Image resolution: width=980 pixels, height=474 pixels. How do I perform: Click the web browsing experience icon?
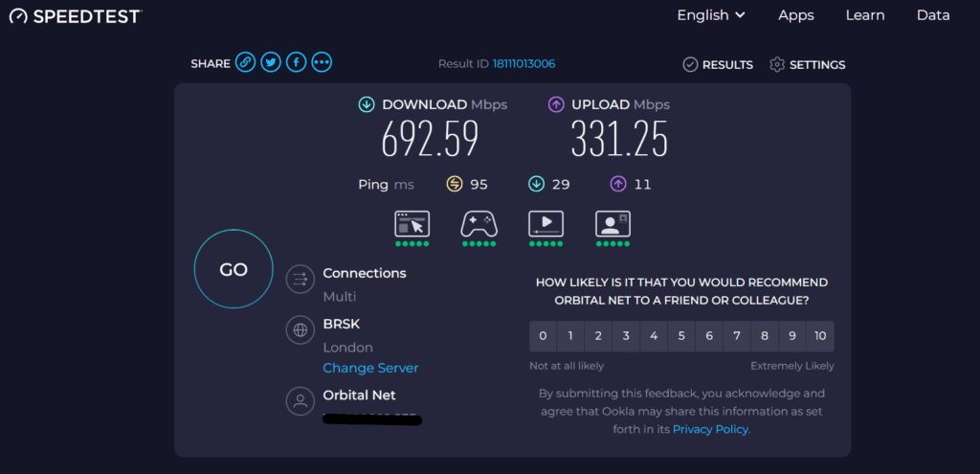[412, 224]
